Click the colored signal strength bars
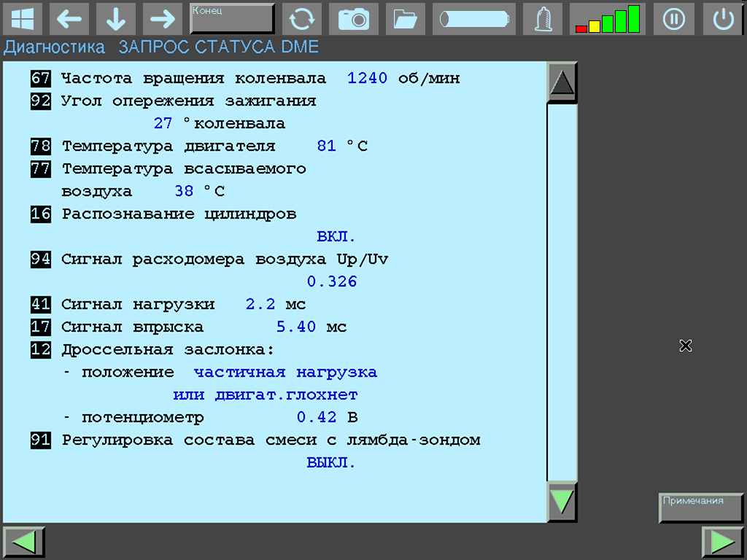747x560 pixels. coord(607,19)
